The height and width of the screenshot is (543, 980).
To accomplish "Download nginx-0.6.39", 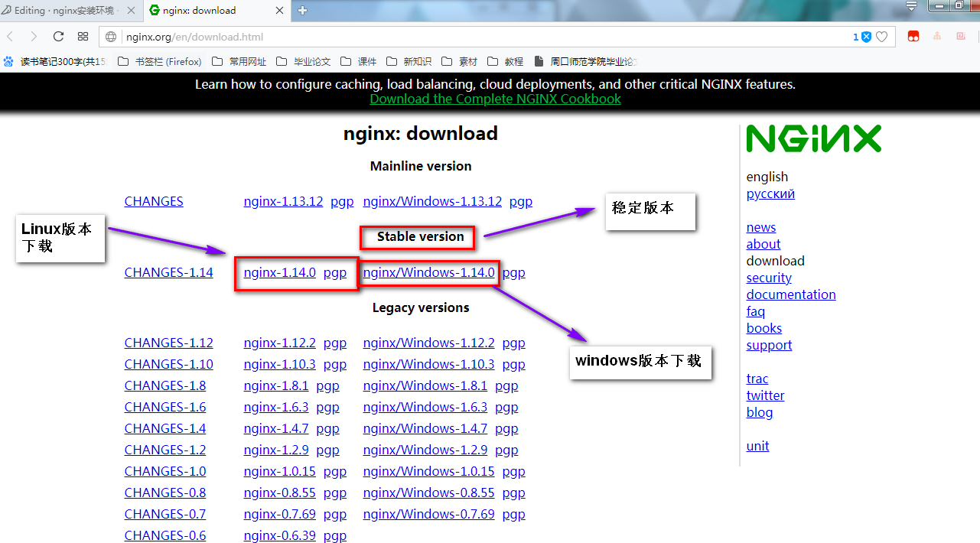I will (279, 535).
